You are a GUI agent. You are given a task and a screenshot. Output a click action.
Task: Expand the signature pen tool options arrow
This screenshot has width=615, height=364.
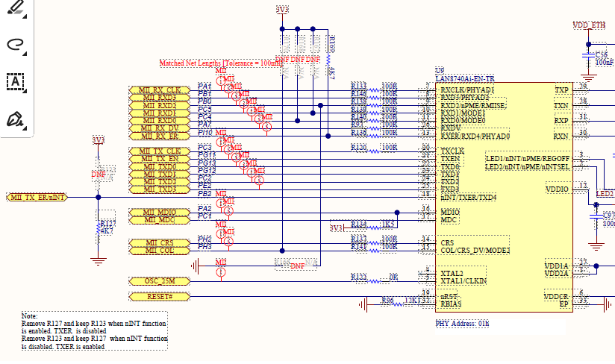coord(25,128)
